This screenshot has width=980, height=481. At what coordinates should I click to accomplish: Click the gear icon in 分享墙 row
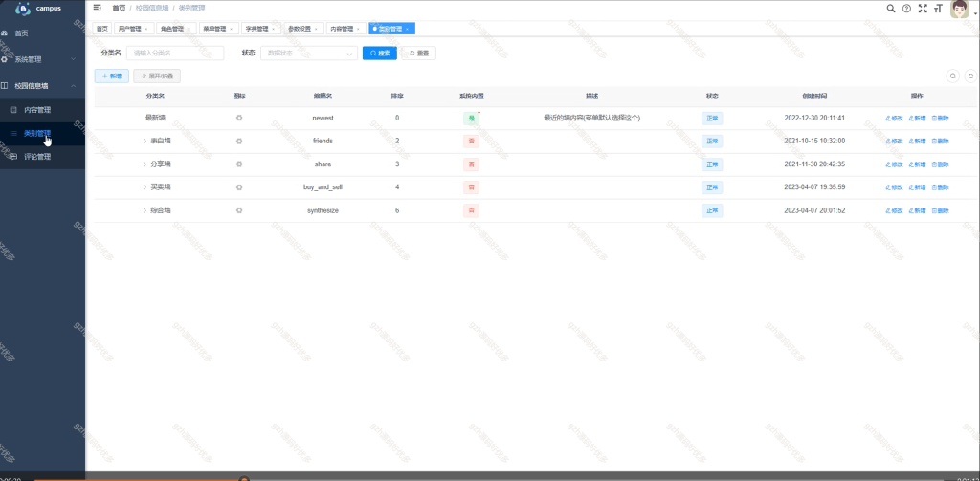pos(238,164)
